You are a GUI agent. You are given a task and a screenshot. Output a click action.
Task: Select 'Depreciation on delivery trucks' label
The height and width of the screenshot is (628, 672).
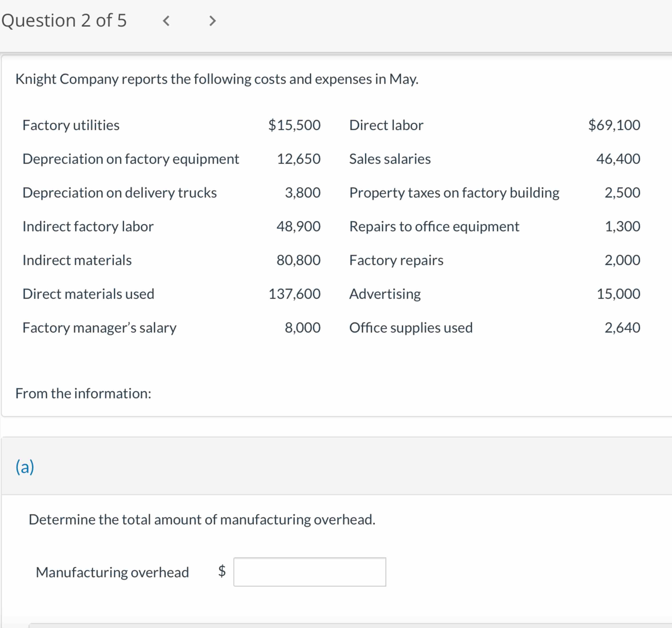(x=120, y=193)
